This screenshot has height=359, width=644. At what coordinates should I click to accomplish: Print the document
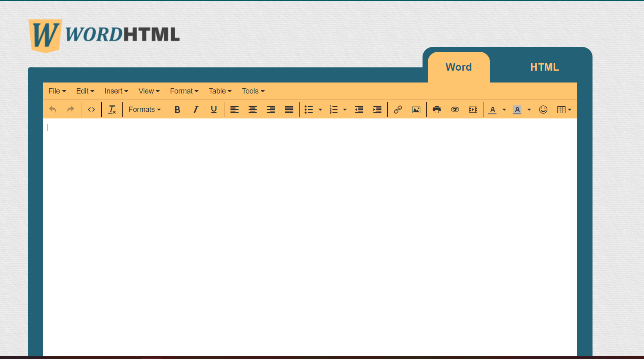coord(437,109)
